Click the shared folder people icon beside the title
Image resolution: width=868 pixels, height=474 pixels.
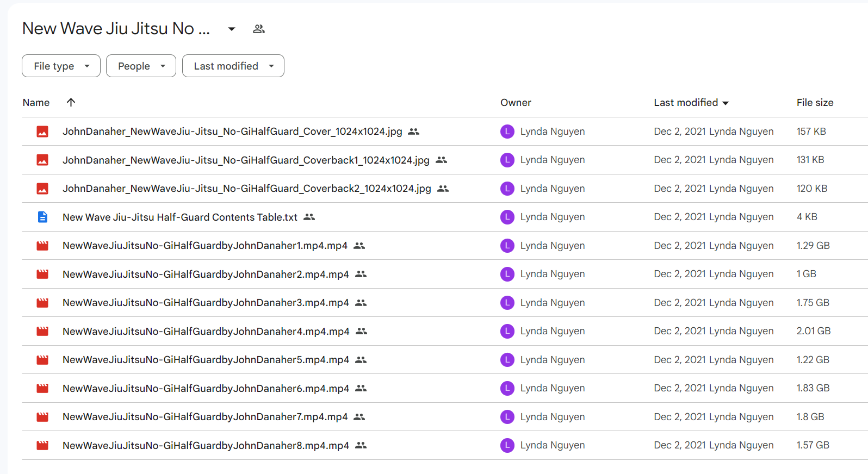pos(259,29)
